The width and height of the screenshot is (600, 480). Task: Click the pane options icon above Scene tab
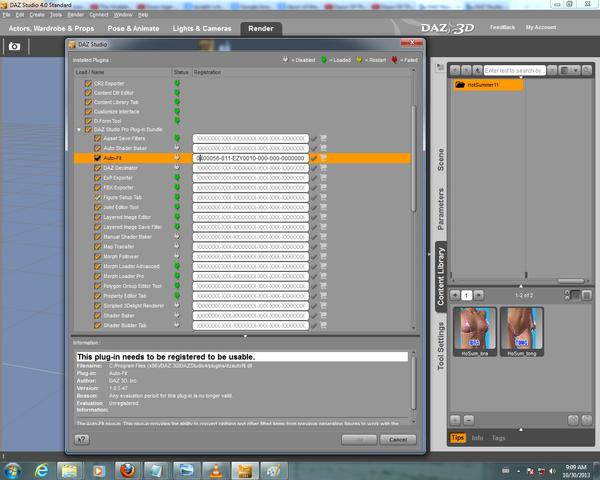click(440, 67)
